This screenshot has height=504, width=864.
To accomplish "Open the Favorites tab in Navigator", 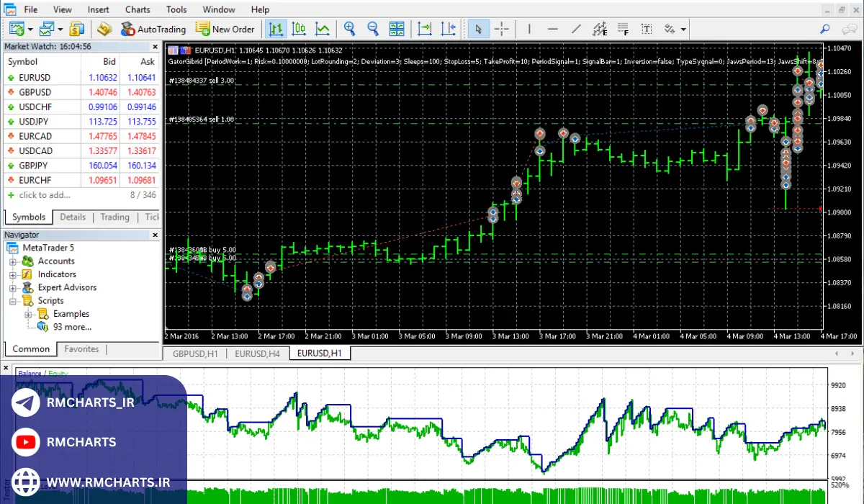I will click(x=81, y=349).
